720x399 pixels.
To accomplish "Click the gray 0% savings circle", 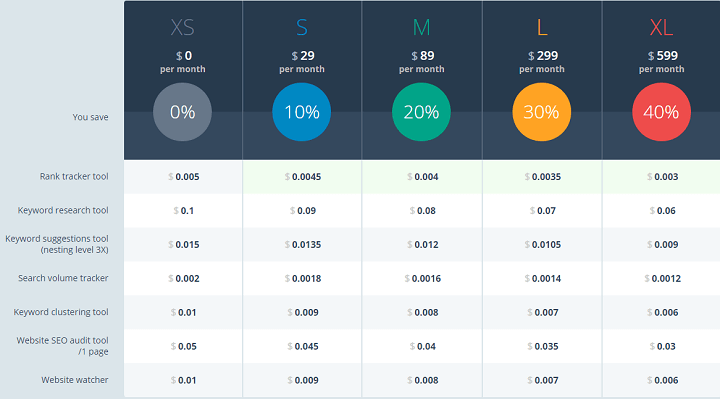I will (x=182, y=112).
